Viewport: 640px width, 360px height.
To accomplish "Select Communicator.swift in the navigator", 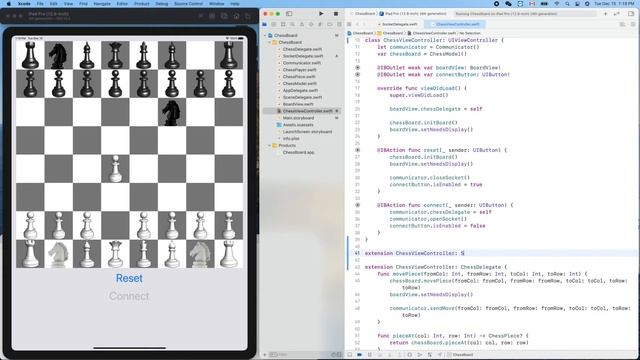I will pyautogui.click(x=302, y=63).
